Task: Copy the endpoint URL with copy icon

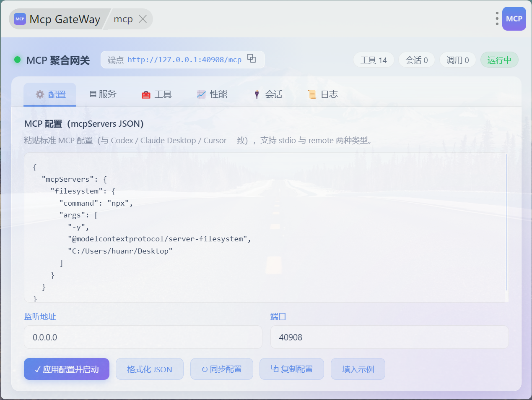Action: tap(252, 59)
